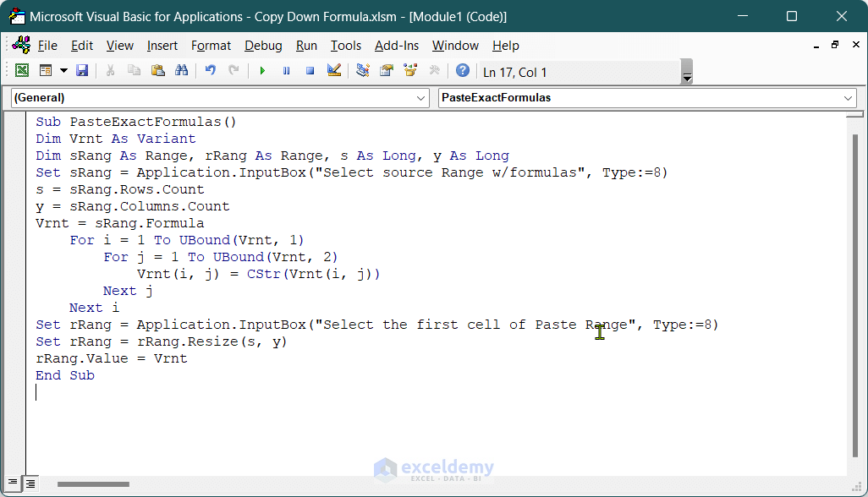
Task: Click the 'Set rRang = rRang.Resize(s, y)' line
Action: pos(162,341)
